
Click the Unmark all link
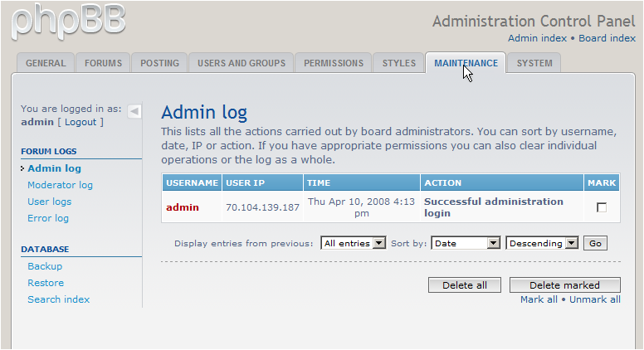point(595,299)
